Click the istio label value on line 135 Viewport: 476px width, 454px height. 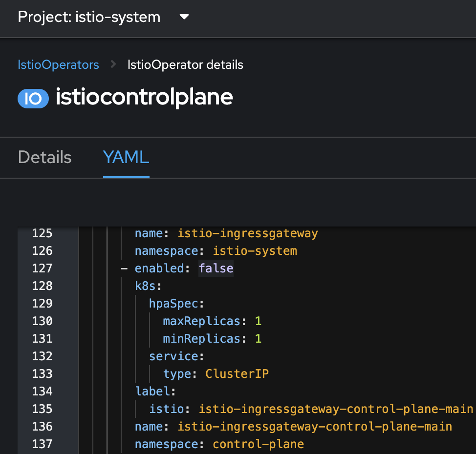click(336, 409)
